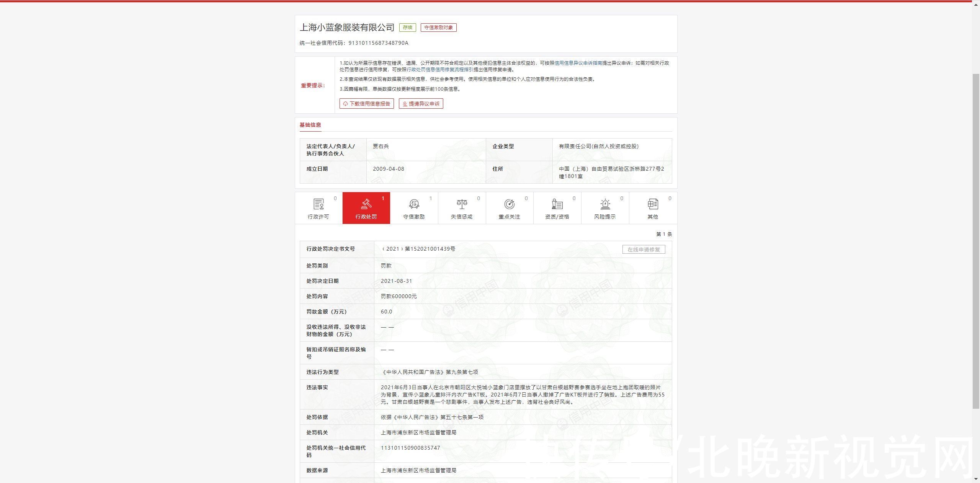The image size is (980, 483).
Task: Click the decision number （2021）第152021001439号
Action: pyautogui.click(x=418, y=249)
